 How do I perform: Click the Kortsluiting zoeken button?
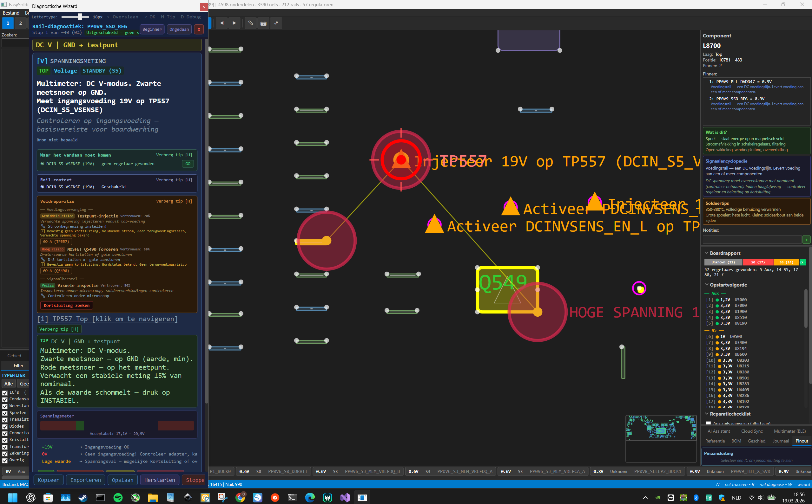[66, 305]
